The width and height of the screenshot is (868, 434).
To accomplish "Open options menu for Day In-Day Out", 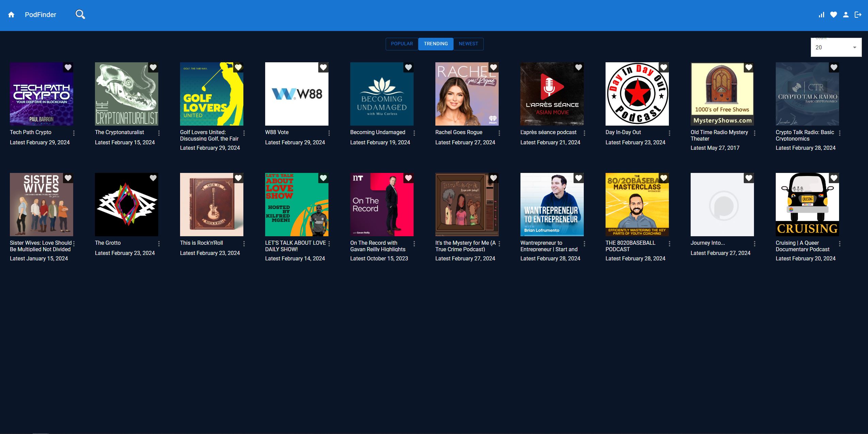I will [x=670, y=133].
